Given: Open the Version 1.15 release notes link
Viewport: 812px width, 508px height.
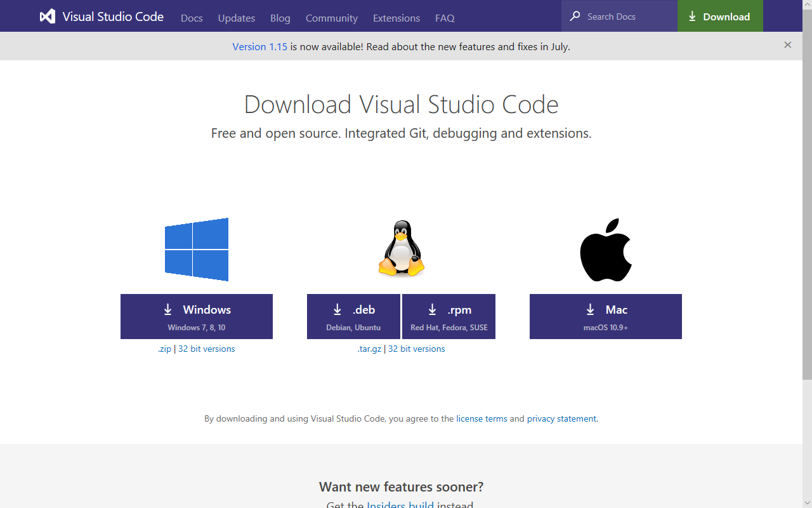Looking at the screenshot, I should [x=260, y=46].
